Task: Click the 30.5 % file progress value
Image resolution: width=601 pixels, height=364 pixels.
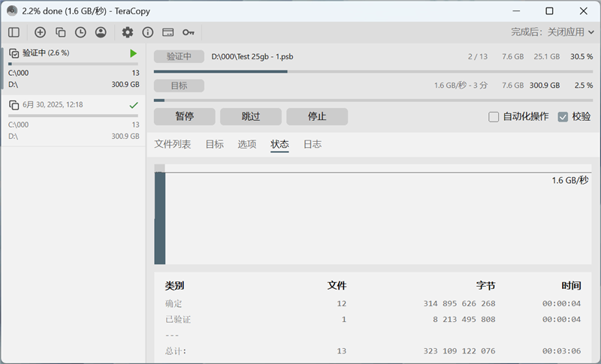Action: [581, 56]
